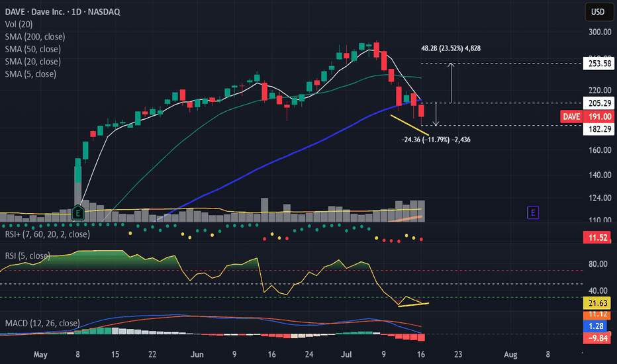Click the green earnings E marker
The image size is (617, 364).
tap(79, 212)
